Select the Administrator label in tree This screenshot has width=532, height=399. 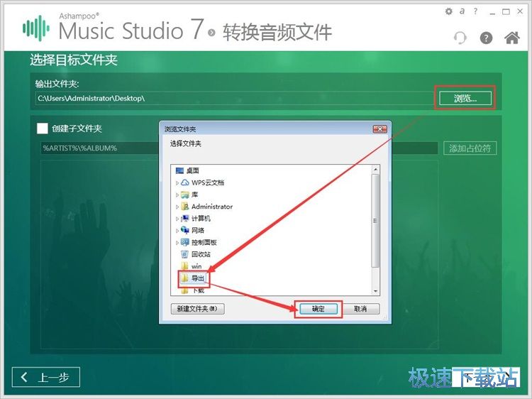[212, 207]
